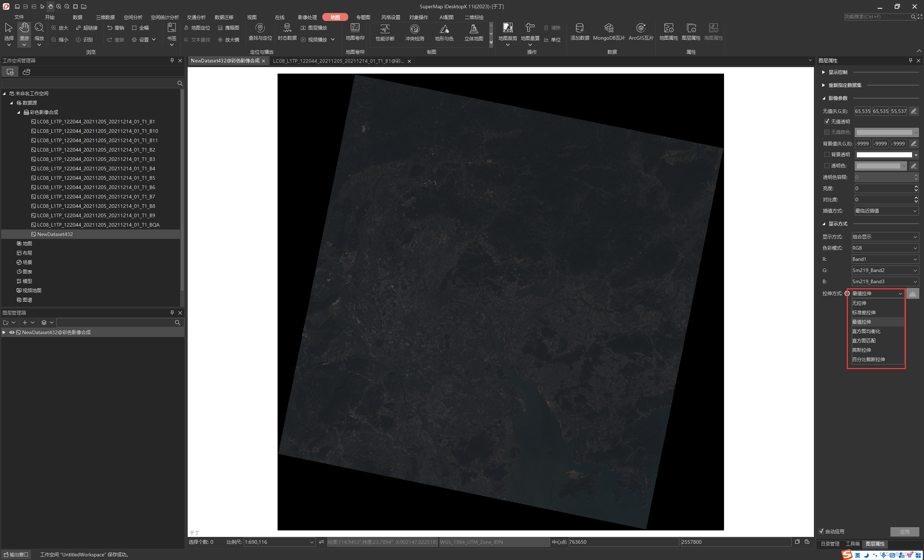Click the white background color swatch
The height and width of the screenshot is (560, 924).
point(884,155)
